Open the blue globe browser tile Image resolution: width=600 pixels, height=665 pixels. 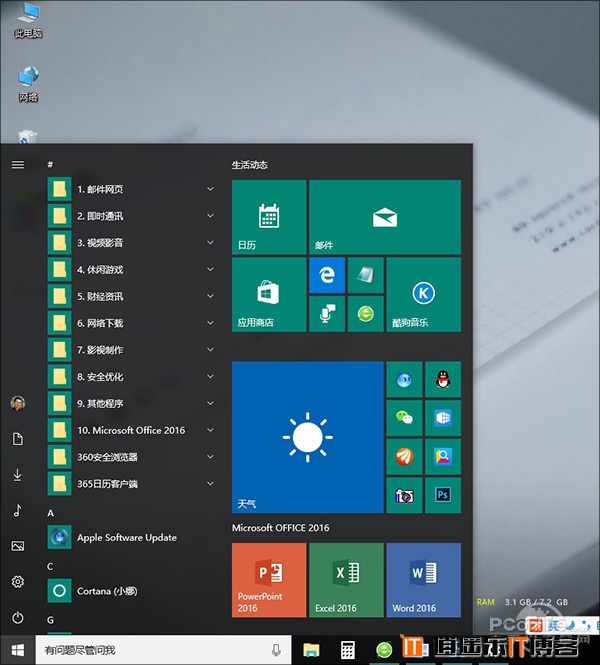(405, 380)
